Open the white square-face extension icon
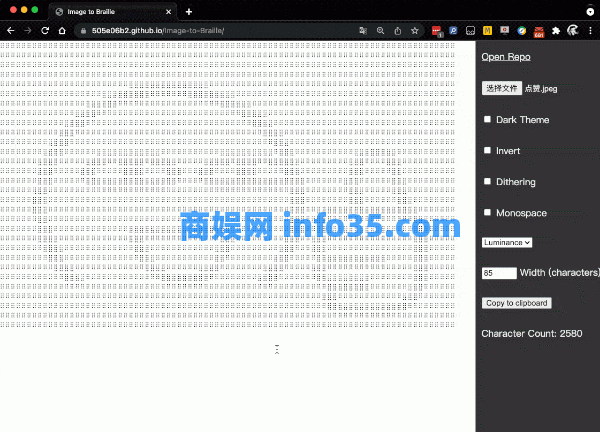Viewport: 600px width, 432px height. (x=470, y=31)
